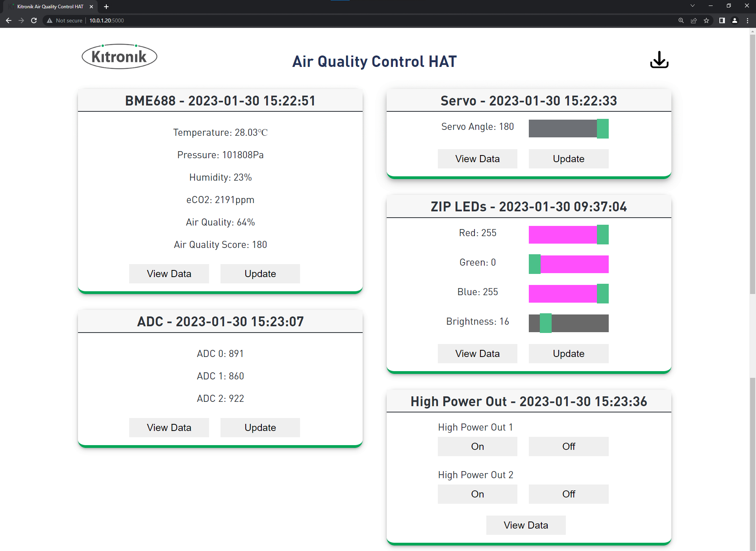
Task: Open the browser profile icon
Action: click(735, 20)
